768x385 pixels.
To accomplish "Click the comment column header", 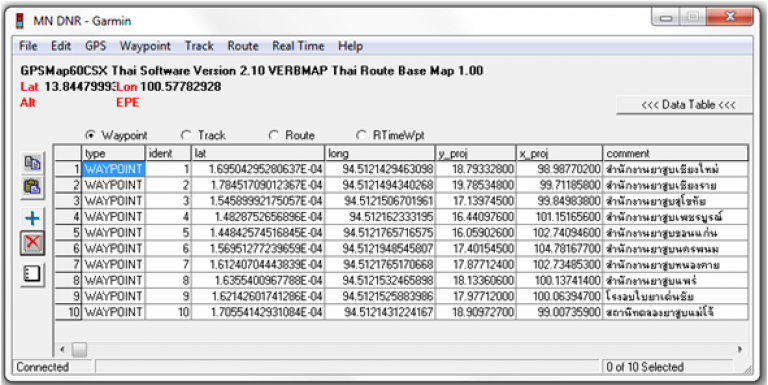I will [x=675, y=153].
